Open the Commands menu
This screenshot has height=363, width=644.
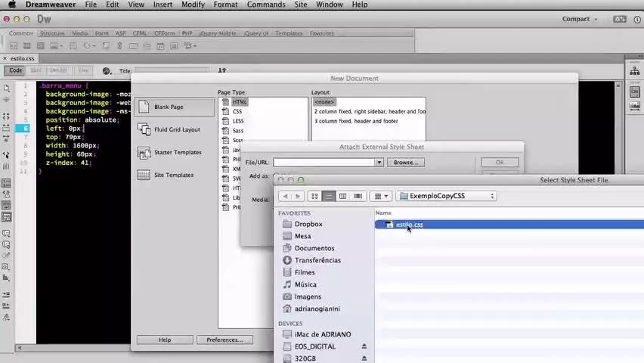266,5
